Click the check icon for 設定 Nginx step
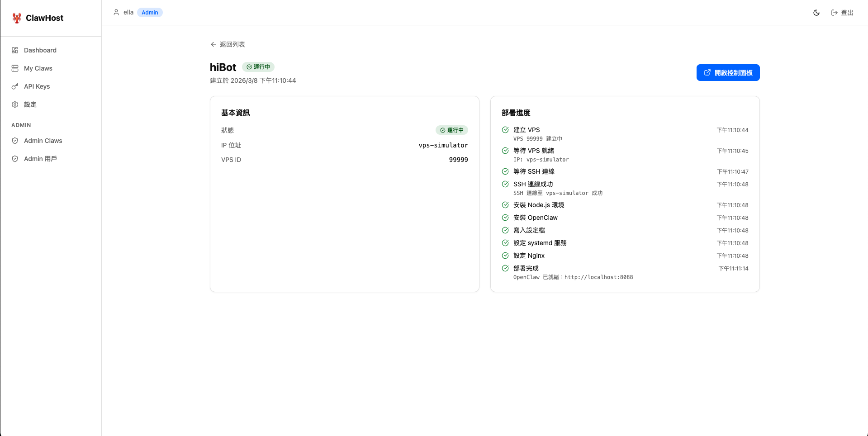This screenshot has width=868, height=436. pos(505,256)
